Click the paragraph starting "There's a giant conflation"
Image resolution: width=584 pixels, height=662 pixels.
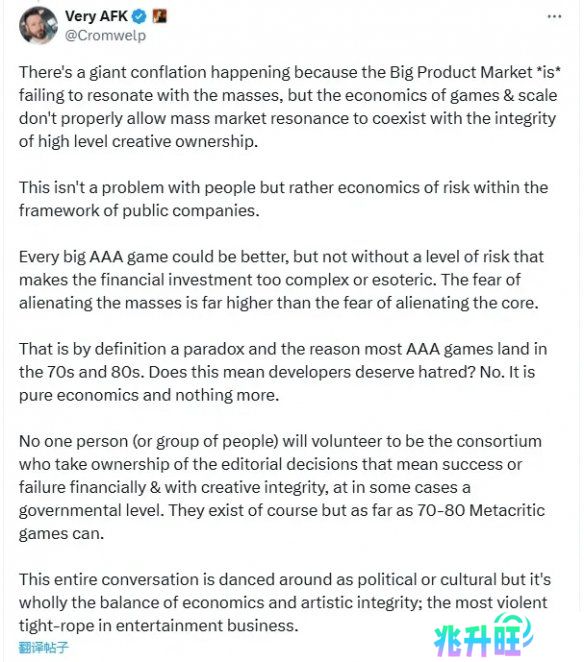click(x=290, y=107)
